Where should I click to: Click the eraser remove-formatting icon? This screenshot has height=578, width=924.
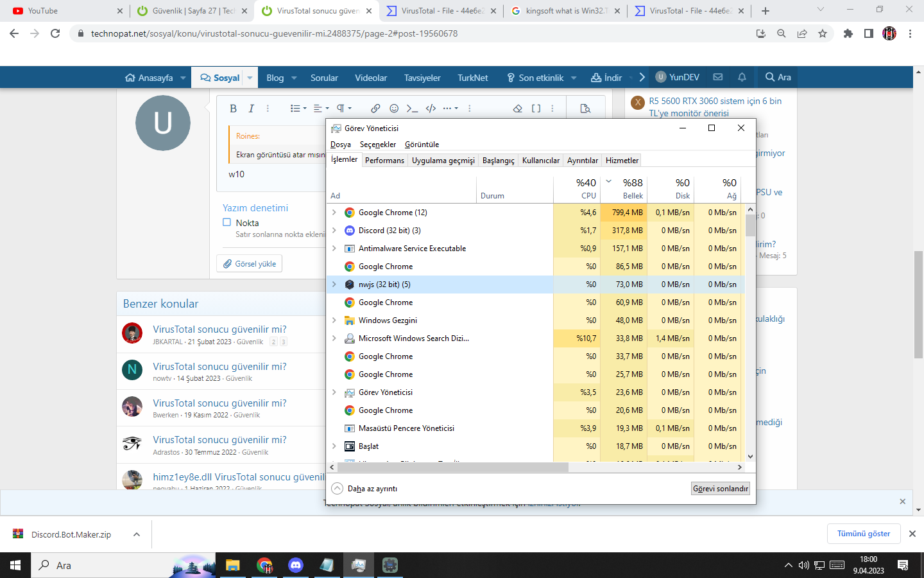(x=518, y=109)
